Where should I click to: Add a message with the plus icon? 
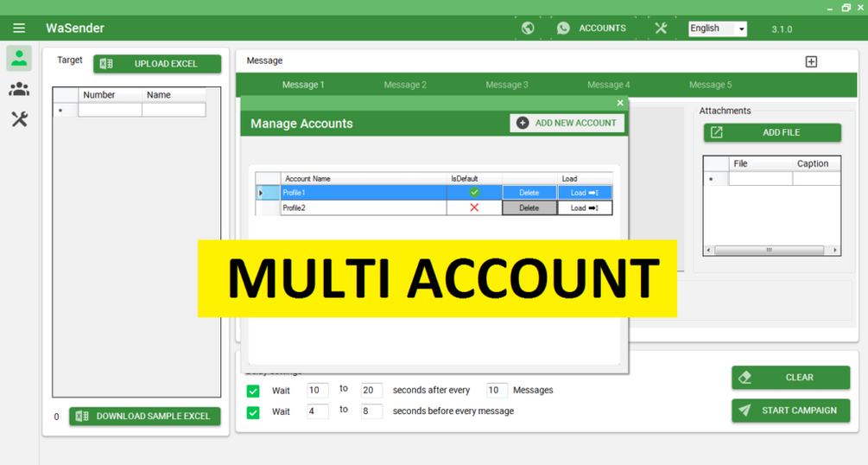click(x=811, y=61)
